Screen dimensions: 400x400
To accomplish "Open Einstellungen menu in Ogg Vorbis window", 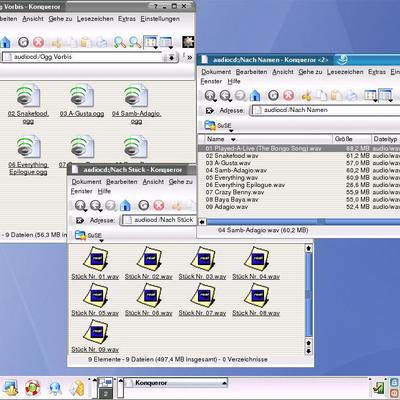I will point(160,19).
